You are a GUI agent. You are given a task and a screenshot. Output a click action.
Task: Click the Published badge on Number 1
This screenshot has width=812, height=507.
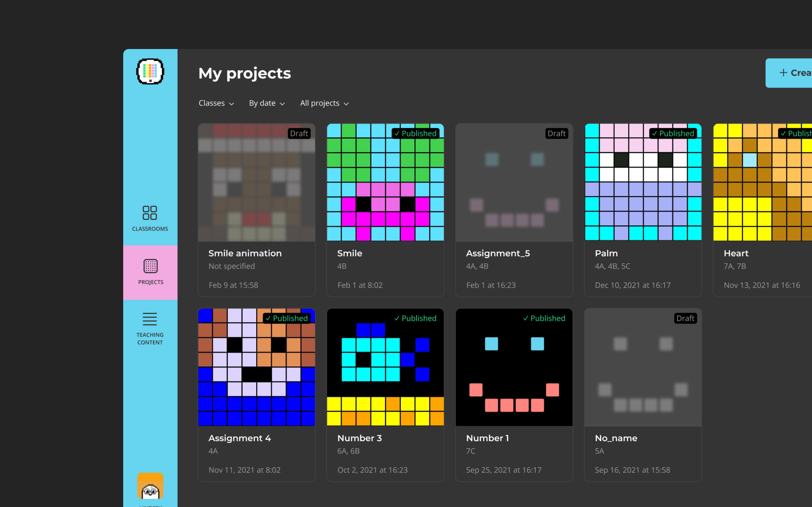544,318
